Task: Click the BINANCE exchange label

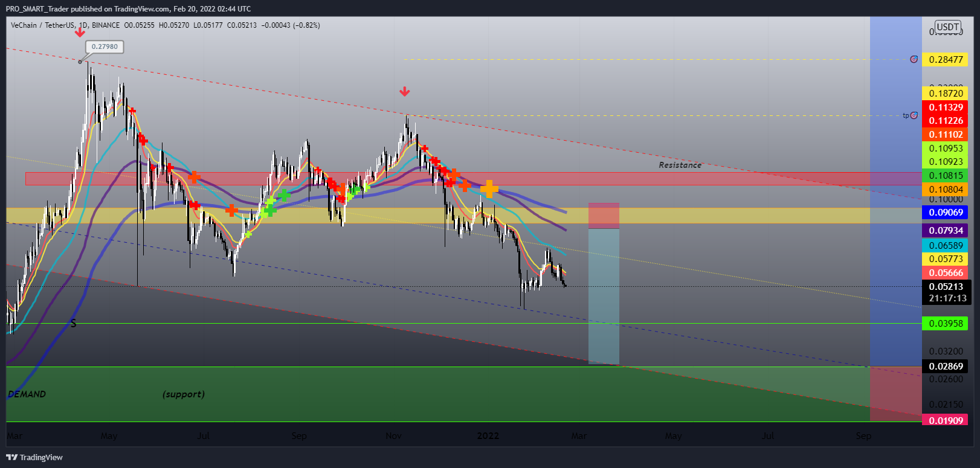Action: (x=106, y=25)
